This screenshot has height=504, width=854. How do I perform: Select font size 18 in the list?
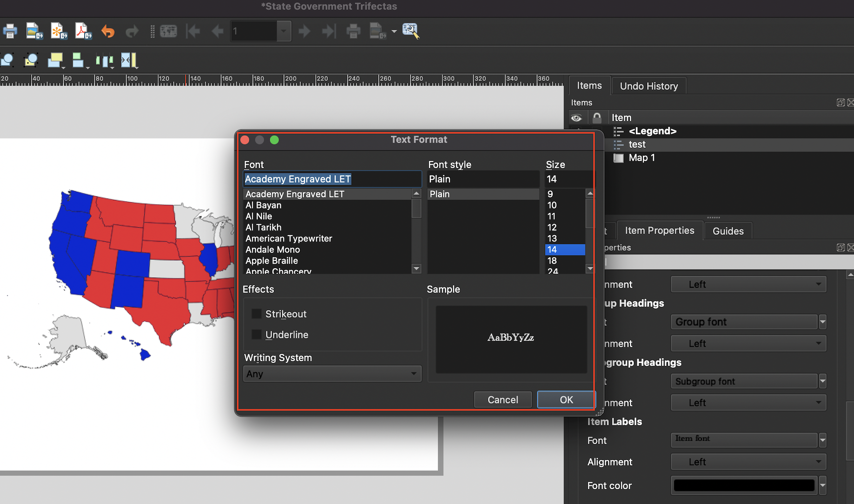(x=552, y=261)
